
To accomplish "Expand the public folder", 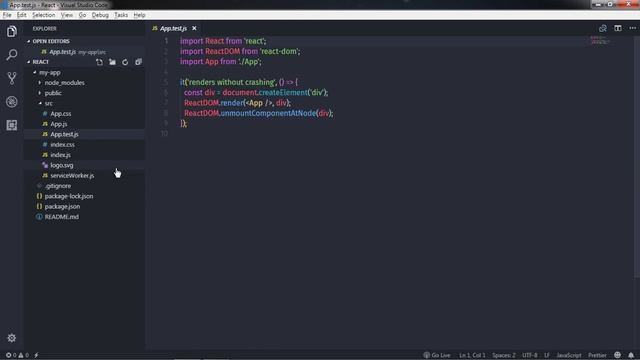I will (53, 93).
